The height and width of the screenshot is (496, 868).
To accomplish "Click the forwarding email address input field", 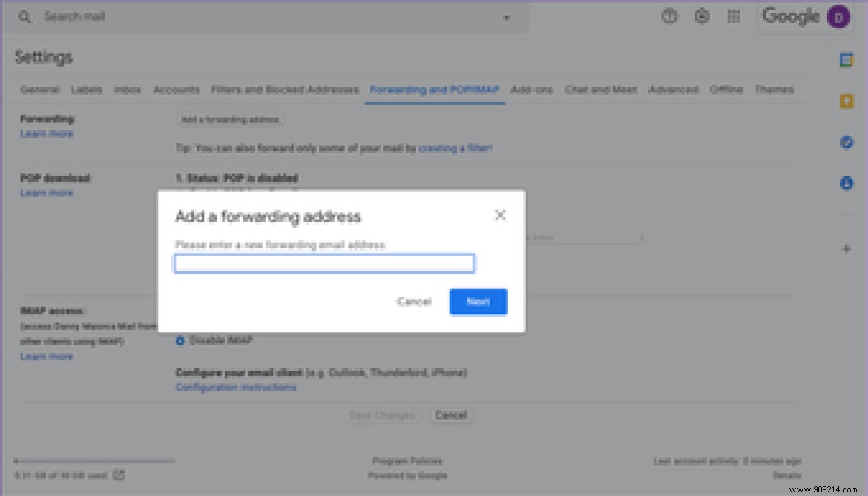I will (x=324, y=263).
